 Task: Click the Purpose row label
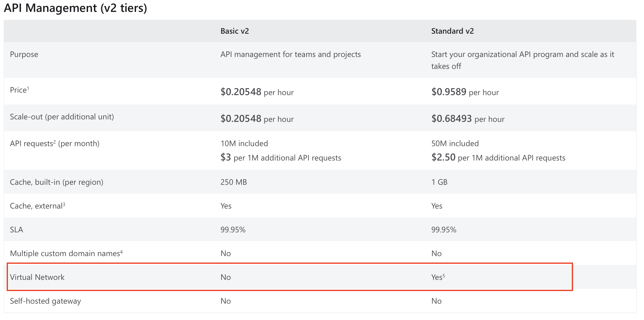(x=24, y=54)
